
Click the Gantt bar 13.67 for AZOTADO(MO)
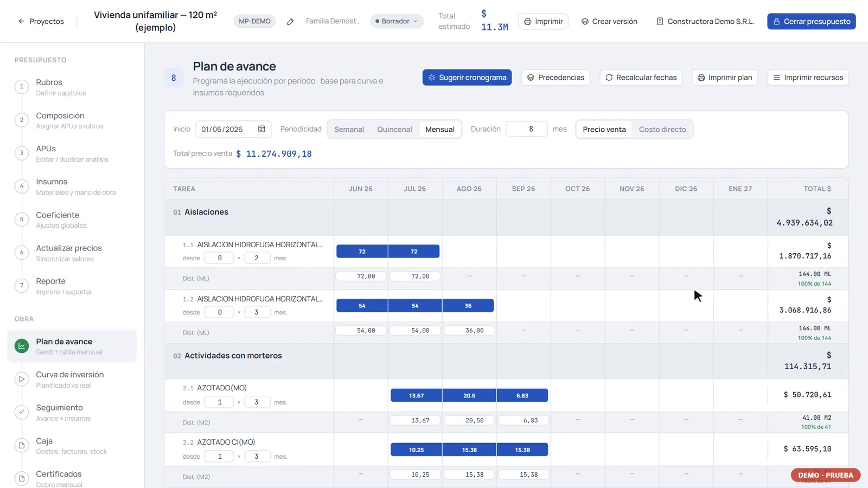[x=416, y=396]
